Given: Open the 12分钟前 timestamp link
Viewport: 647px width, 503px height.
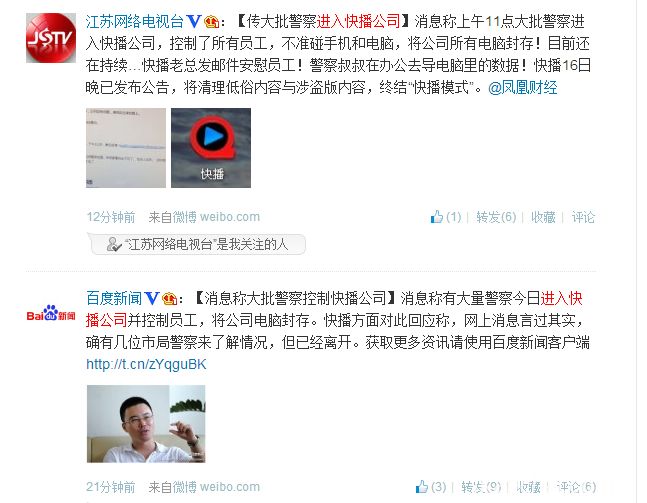Looking at the screenshot, I should (x=111, y=217).
